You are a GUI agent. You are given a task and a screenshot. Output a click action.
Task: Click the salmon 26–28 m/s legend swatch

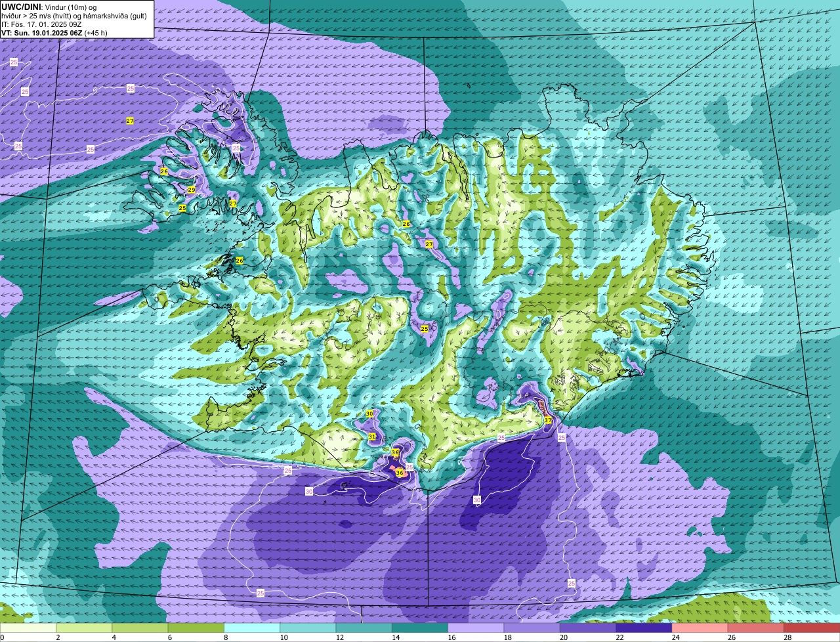click(756, 628)
